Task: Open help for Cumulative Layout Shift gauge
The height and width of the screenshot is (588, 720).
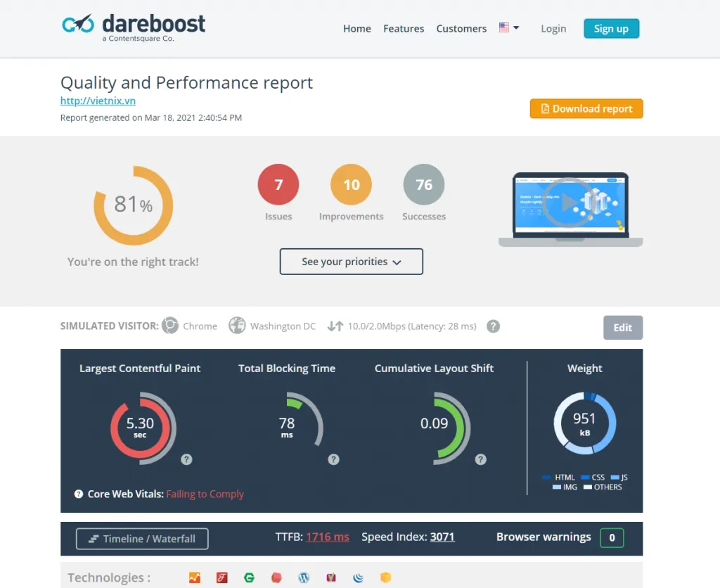Action: (x=481, y=459)
